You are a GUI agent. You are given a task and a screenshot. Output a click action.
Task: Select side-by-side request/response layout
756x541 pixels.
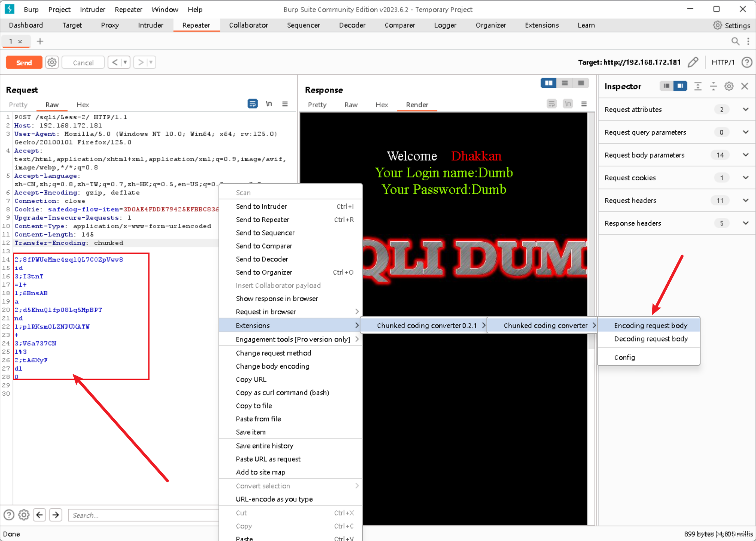(x=549, y=83)
